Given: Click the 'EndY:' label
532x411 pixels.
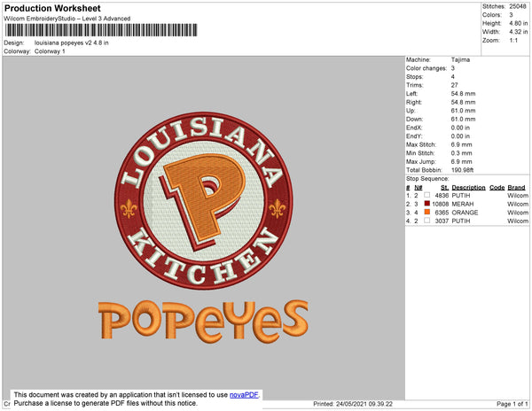Looking at the screenshot, I should (x=414, y=136).
